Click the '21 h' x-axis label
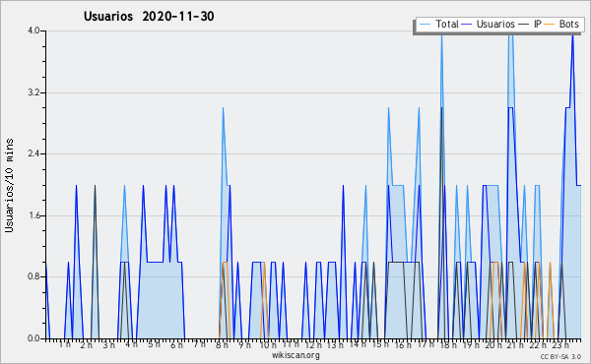591x364 pixels. pyautogui.click(x=515, y=344)
